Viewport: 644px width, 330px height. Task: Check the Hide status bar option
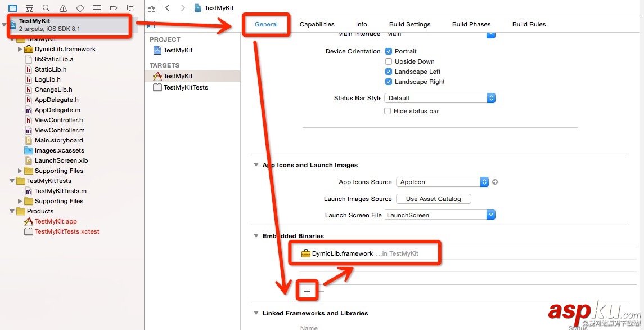(388, 111)
